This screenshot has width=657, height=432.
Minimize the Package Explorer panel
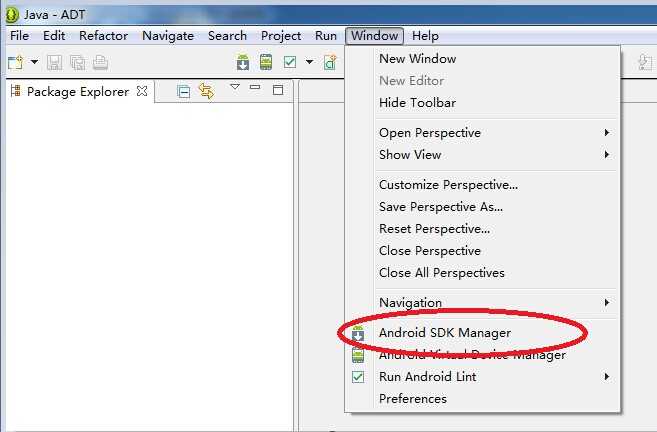(x=255, y=88)
